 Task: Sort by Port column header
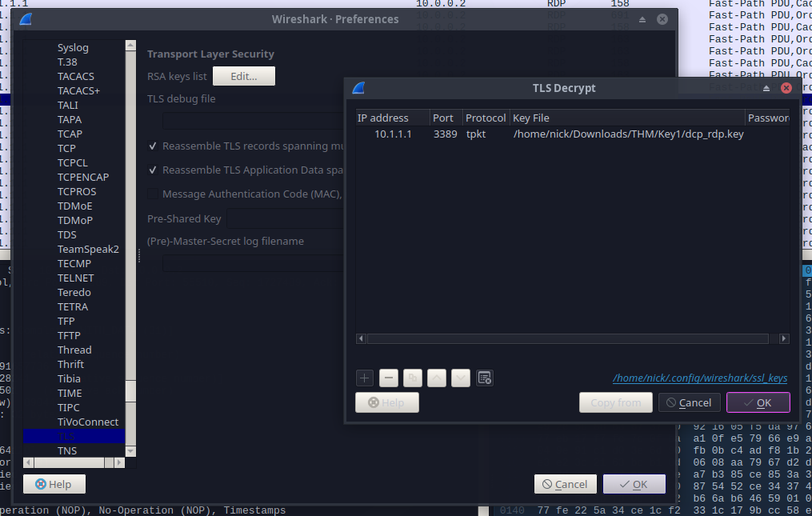(x=446, y=118)
